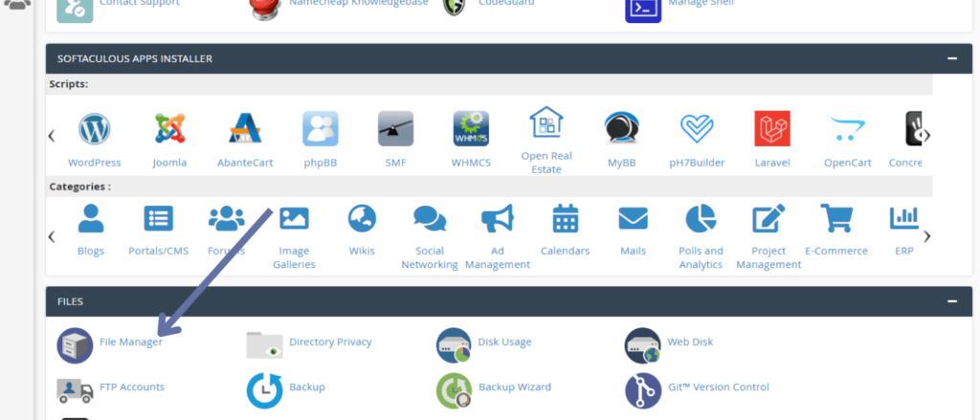980x420 pixels.
Task: Browse the Project Management category icon
Action: (768, 219)
